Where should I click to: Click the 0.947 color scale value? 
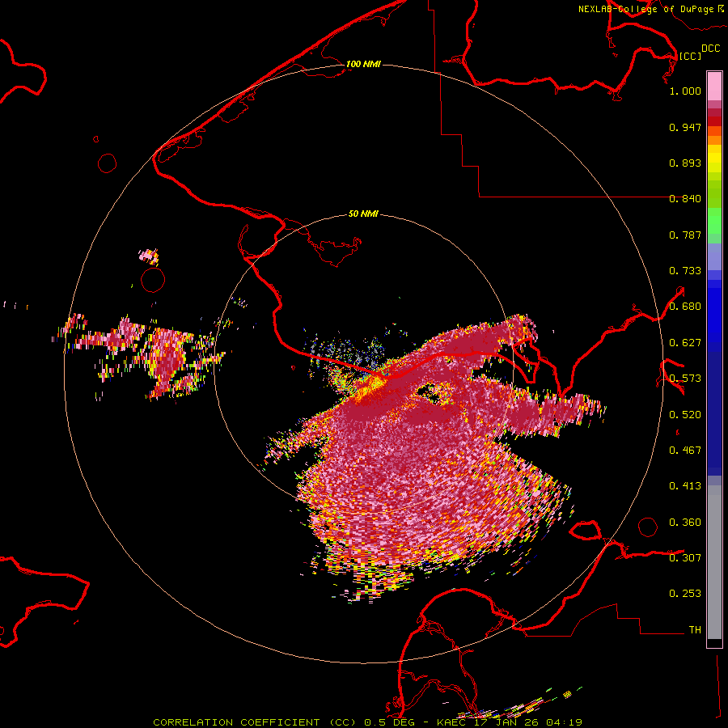[x=685, y=127]
